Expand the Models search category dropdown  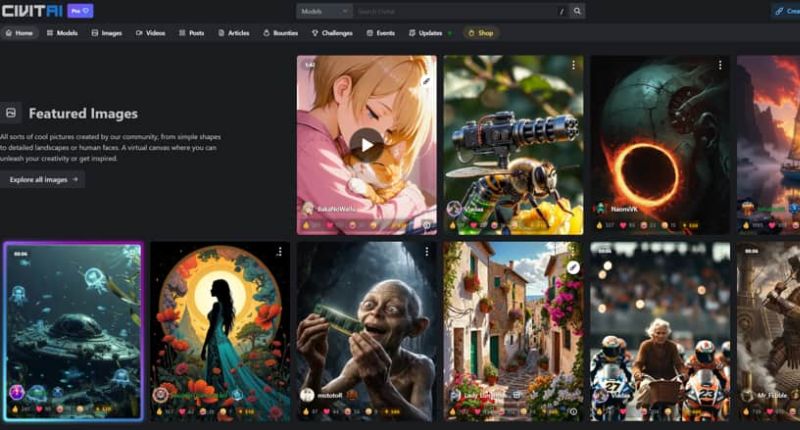(324, 11)
